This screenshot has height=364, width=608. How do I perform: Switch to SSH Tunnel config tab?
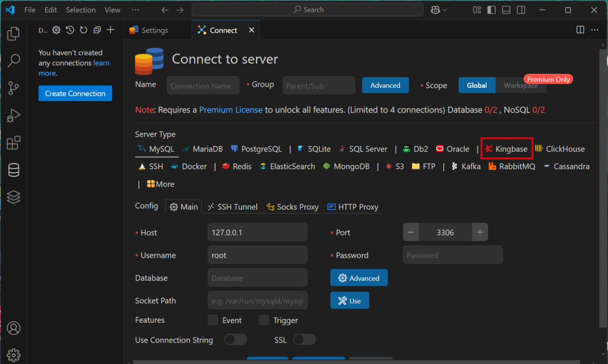pos(233,207)
